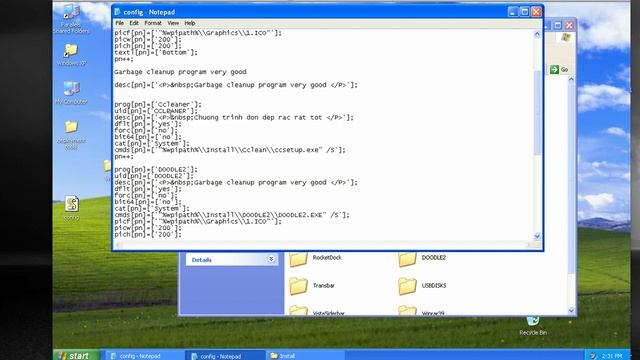Click the line text1[pn]=['Bottom']
The image size is (640, 360).
[156, 52]
